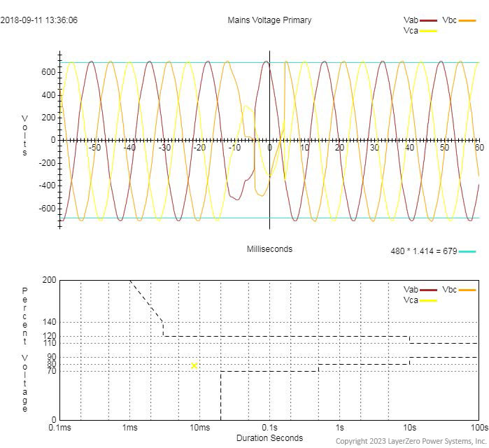Click the Vca label in bottom chart legend
This screenshot has height=448, width=489.
[411, 300]
